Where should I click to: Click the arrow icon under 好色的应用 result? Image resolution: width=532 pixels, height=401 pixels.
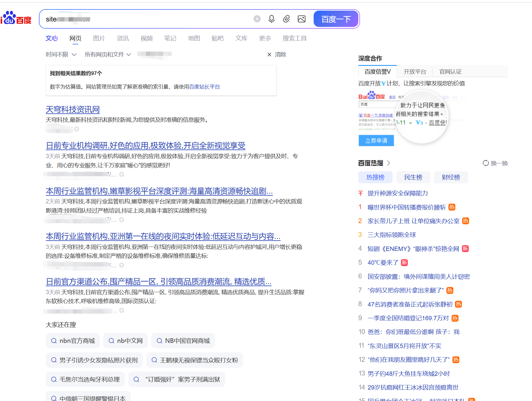(x=122, y=174)
